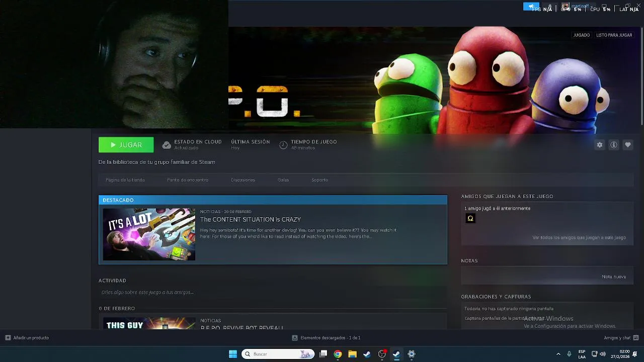Open the Discusiones tab
The width and height of the screenshot is (644, 362).
point(243,180)
